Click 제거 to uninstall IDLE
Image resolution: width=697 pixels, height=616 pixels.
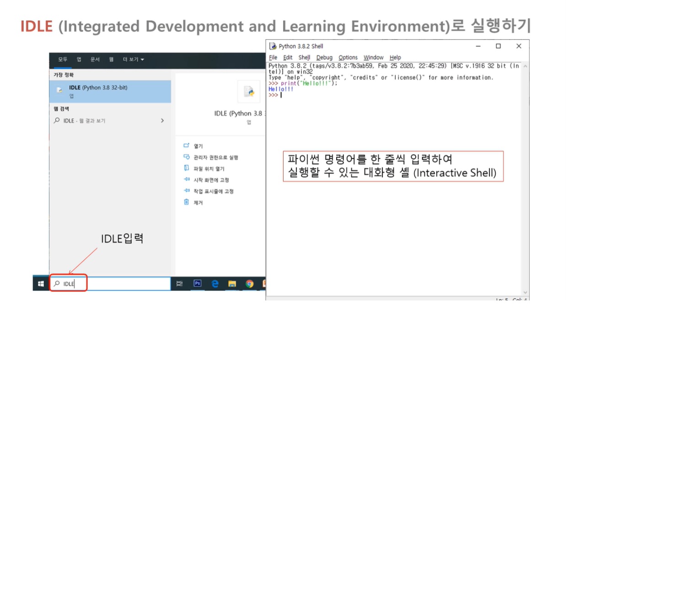point(198,203)
